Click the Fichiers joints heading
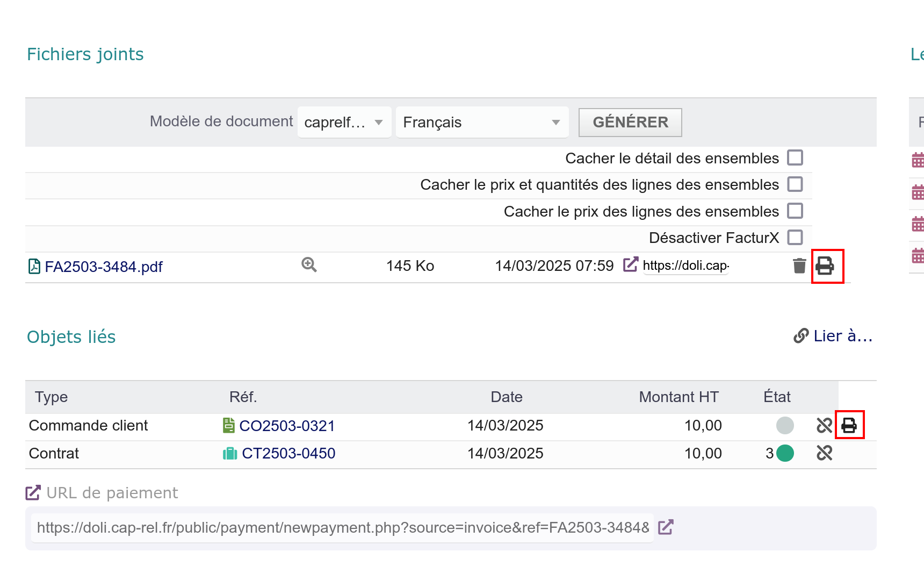This screenshot has width=924, height=566. coord(85,54)
